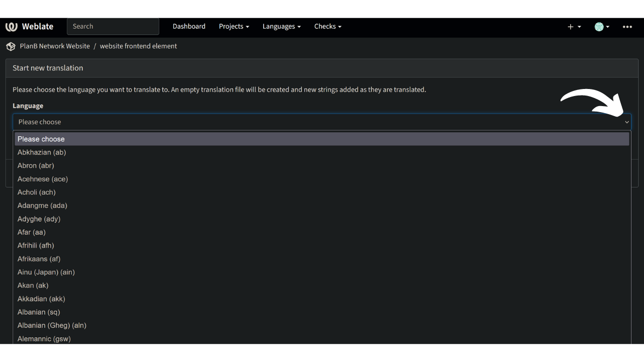Expand the Projects dropdown menu
Screen dimensions: 644x362
(x=233, y=26)
